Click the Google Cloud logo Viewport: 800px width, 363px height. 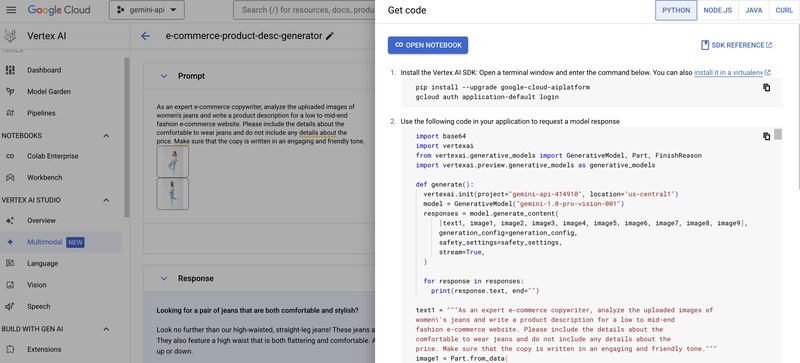pos(59,10)
